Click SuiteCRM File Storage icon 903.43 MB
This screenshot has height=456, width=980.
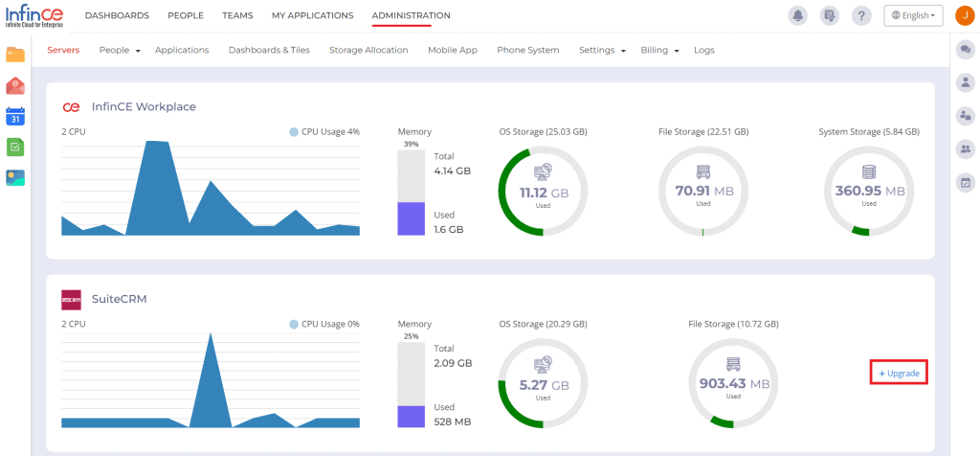pos(733,365)
